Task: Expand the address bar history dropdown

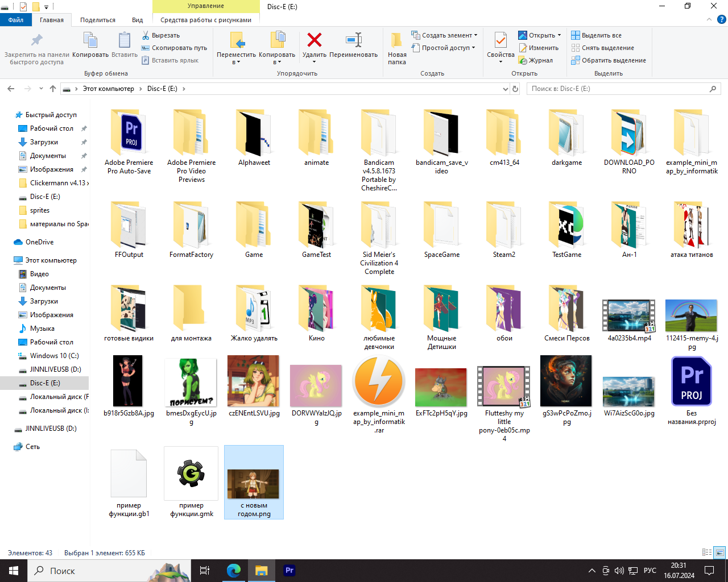Action: (505, 89)
